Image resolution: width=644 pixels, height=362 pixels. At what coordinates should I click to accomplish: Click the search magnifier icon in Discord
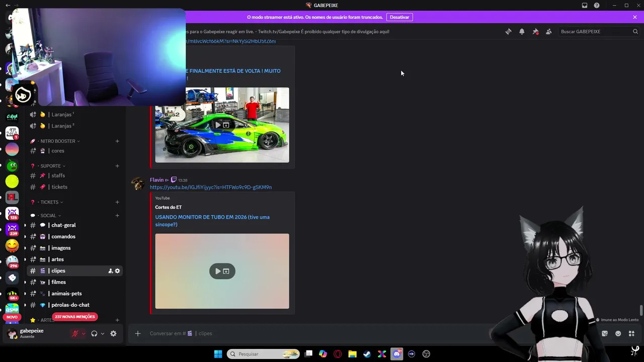(635, 31)
